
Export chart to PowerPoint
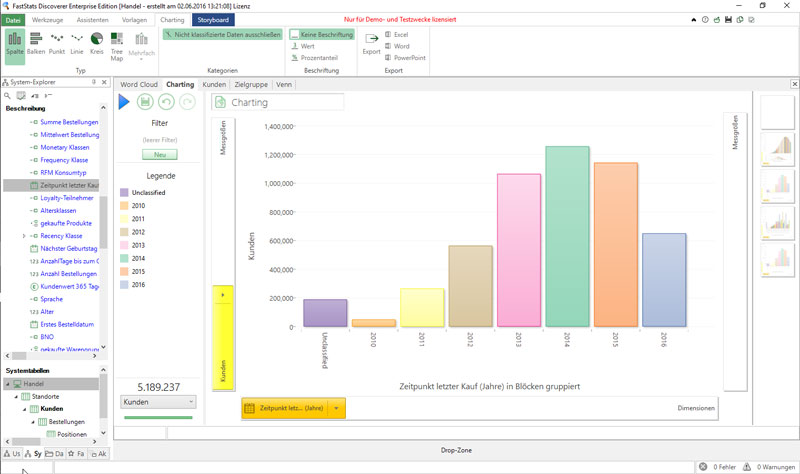click(407, 58)
